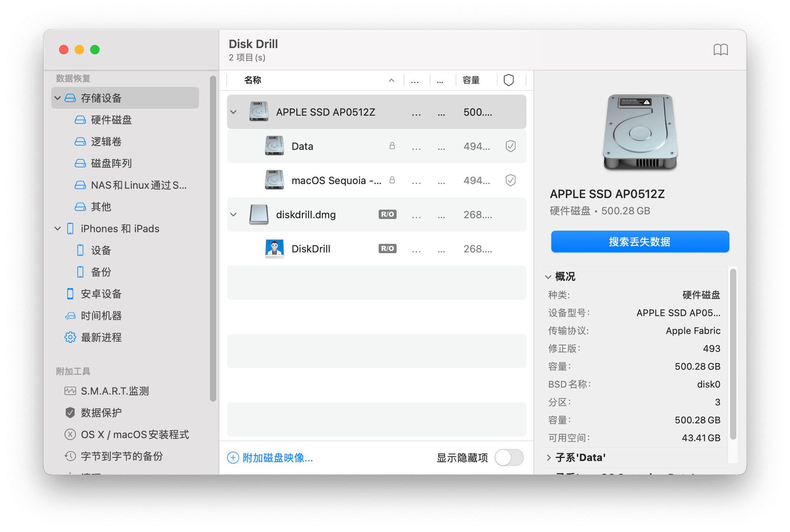Image resolution: width=790 pixels, height=532 pixels.
Task: Collapse the 存储设备 sidebar group
Action: [x=58, y=98]
